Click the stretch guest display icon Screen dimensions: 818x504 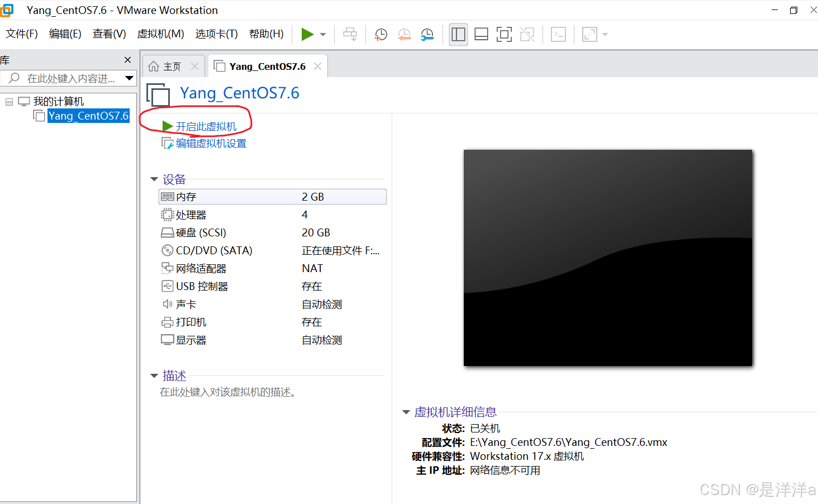click(x=589, y=35)
